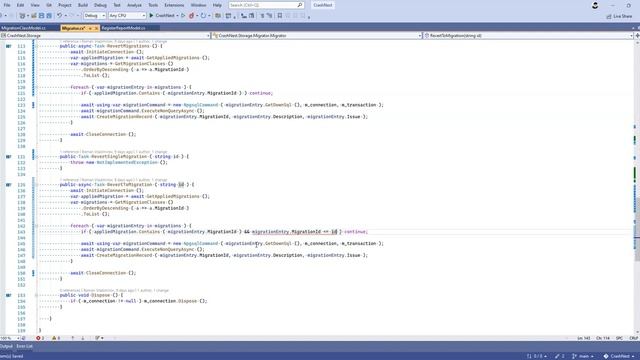The height and width of the screenshot is (360, 640).
Task: Click CodeLens reference text above RevertSingleMigration
Action: [69, 152]
